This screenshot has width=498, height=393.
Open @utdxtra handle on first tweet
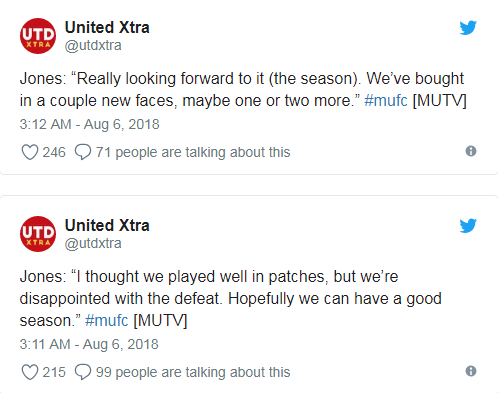[x=93, y=45]
